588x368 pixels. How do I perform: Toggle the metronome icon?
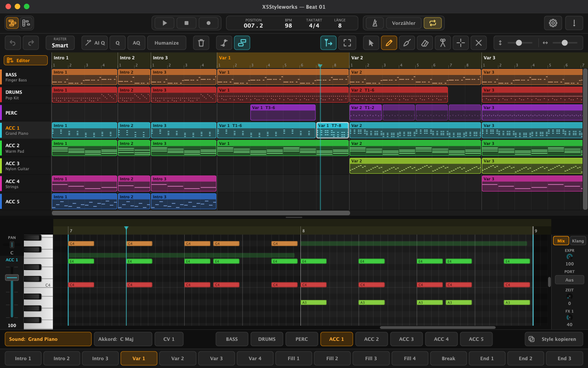point(375,23)
